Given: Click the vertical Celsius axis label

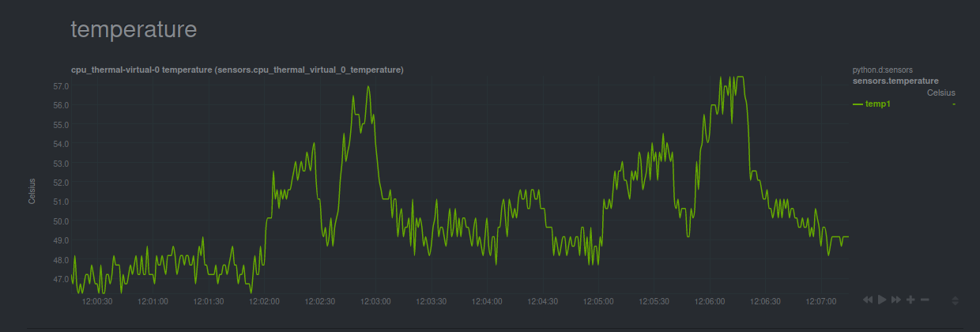Looking at the screenshot, I should point(32,191).
